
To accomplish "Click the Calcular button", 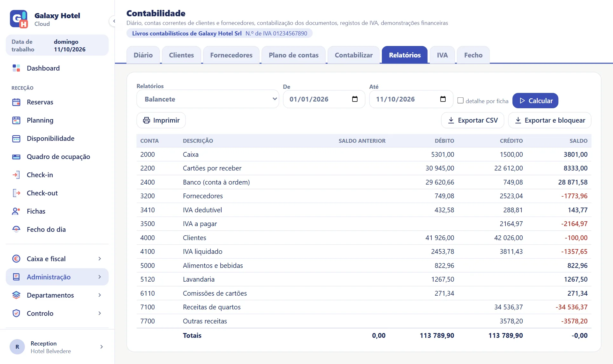I will tap(535, 101).
